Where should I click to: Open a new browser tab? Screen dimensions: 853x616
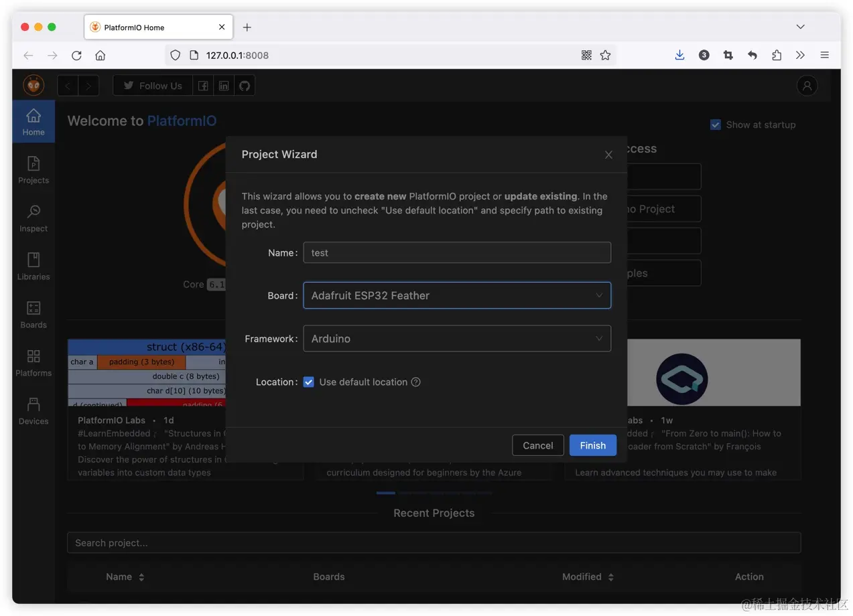tap(247, 27)
